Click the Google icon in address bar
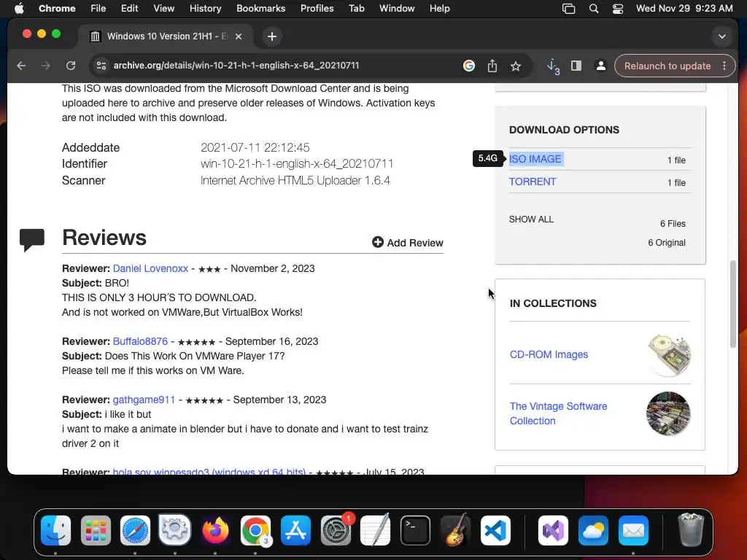Screen dimensions: 747x560 [x=469, y=66]
